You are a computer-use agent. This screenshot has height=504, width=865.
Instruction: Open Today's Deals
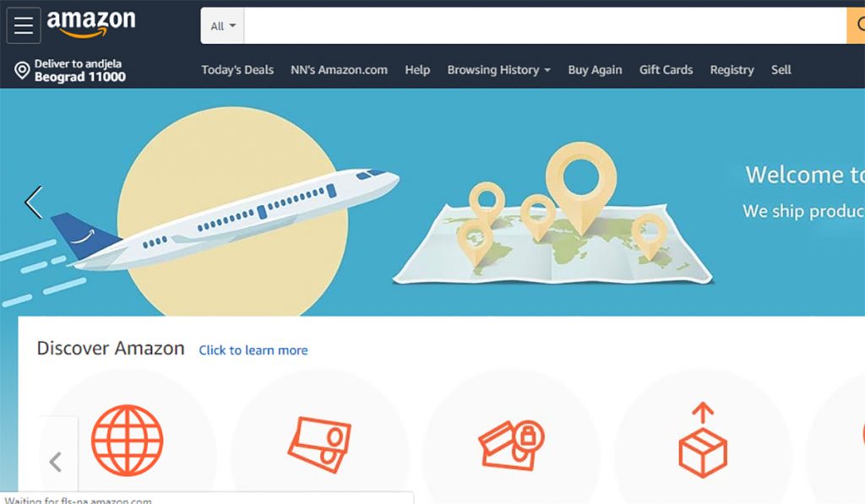237,70
